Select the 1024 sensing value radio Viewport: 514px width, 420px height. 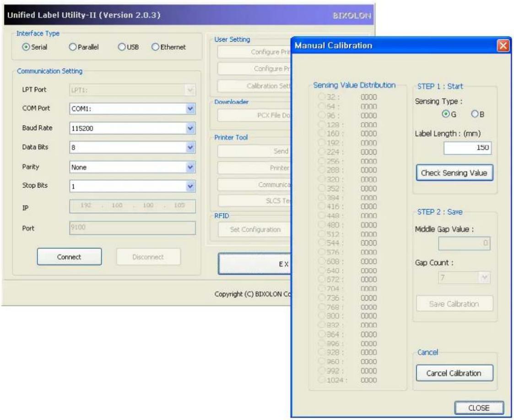coord(322,380)
